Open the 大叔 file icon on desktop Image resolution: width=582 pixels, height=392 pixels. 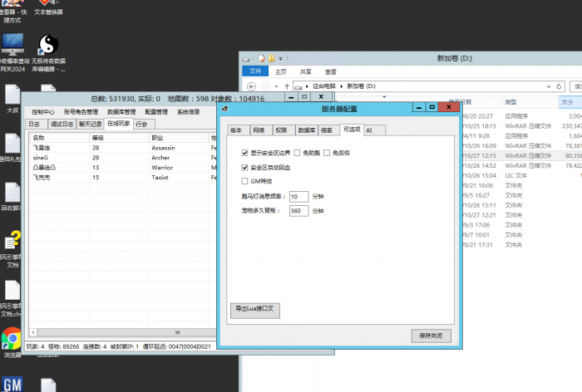point(13,96)
